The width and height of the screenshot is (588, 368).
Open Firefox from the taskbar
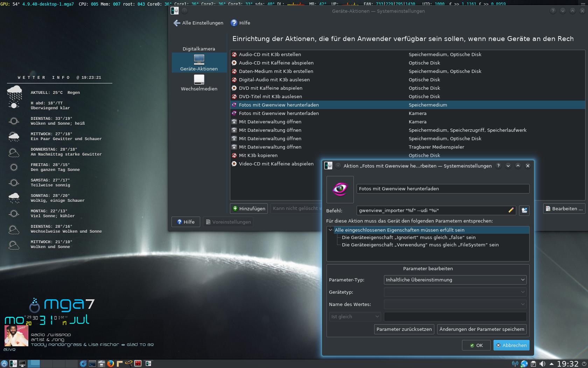coord(111,363)
